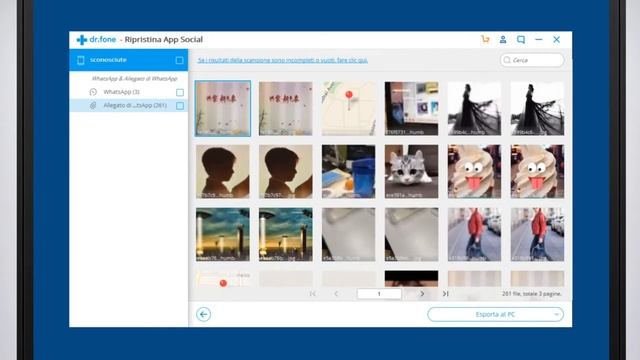Select second UFO sunset thumbnail
The image size is (640, 360).
286,234
